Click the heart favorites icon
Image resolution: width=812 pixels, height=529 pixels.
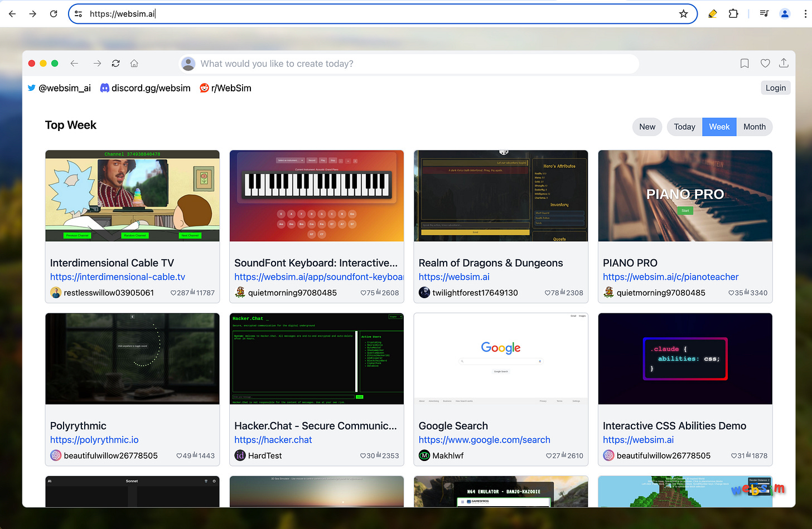[765, 64]
